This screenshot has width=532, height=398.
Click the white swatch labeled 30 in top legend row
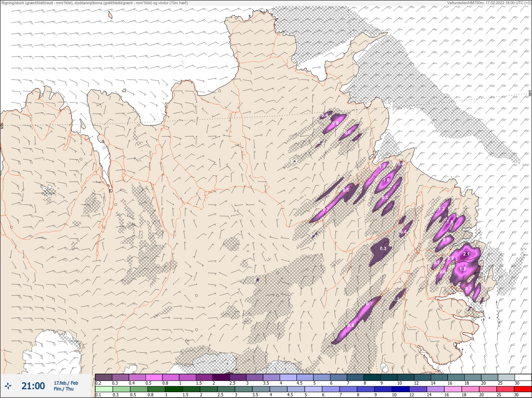pos(523,377)
